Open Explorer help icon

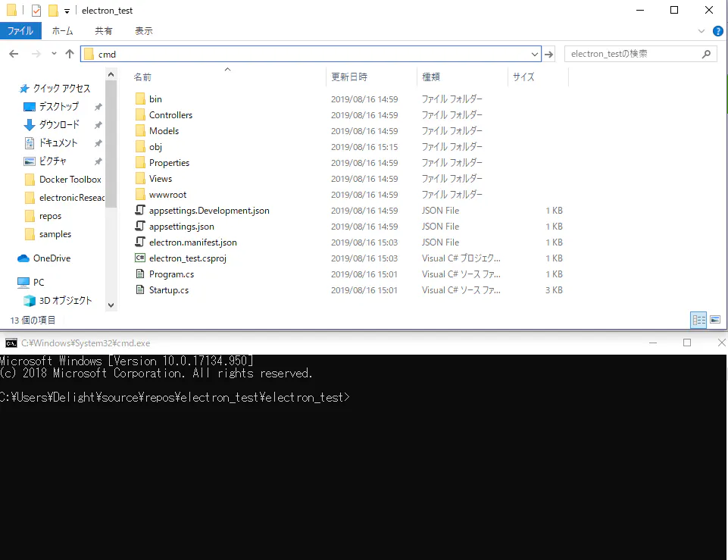[x=718, y=31]
